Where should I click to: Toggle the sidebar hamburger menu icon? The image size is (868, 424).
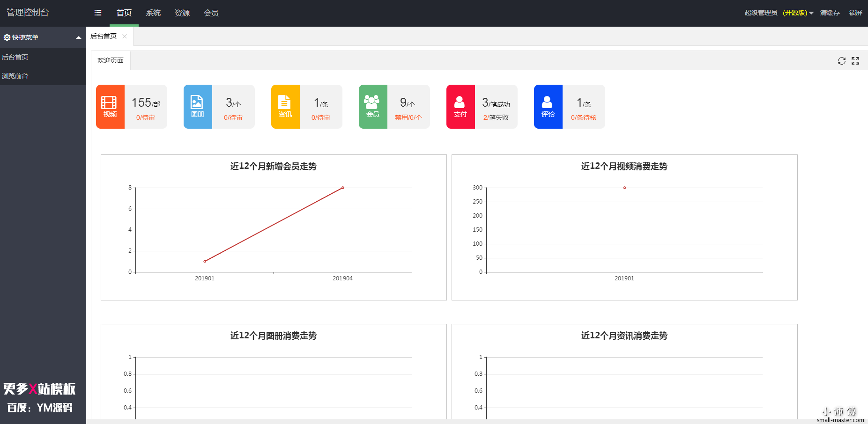(98, 13)
